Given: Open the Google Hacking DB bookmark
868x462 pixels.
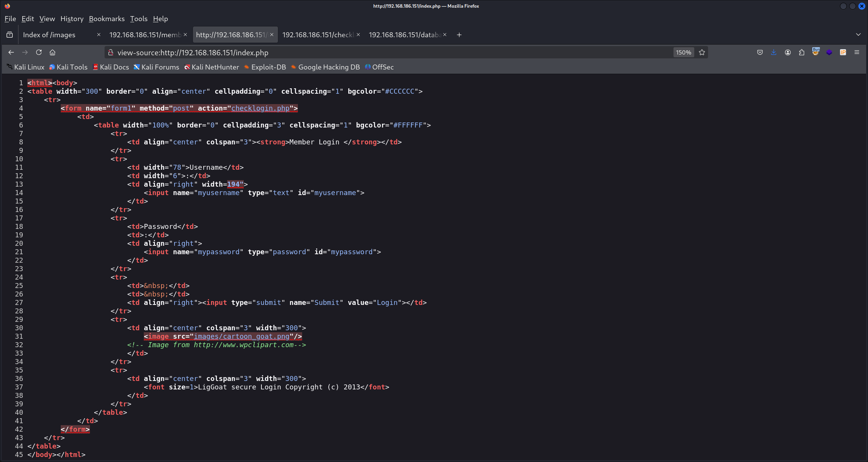Looking at the screenshot, I should tap(325, 67).
